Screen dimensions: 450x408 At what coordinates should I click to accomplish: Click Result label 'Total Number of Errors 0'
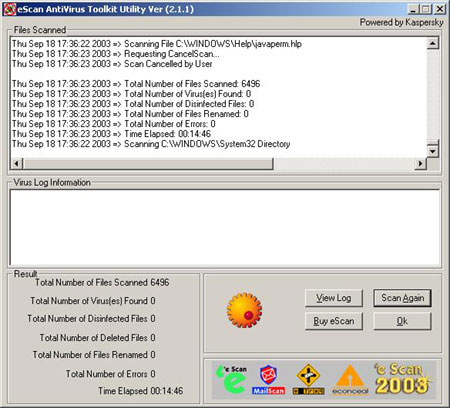[x=111, y=374]
